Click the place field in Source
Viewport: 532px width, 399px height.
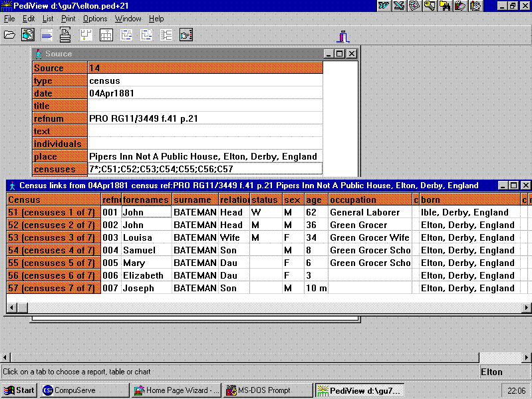tap(205, 156)
